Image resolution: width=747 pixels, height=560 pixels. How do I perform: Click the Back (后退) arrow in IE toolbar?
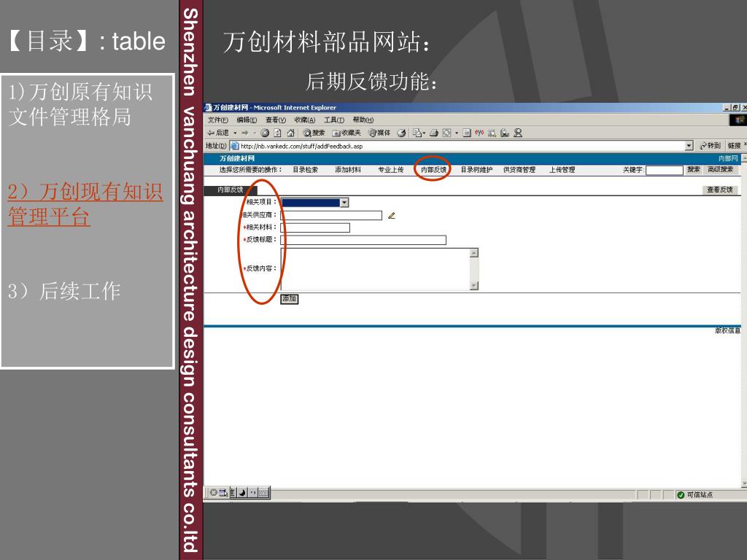click(218, 133)
